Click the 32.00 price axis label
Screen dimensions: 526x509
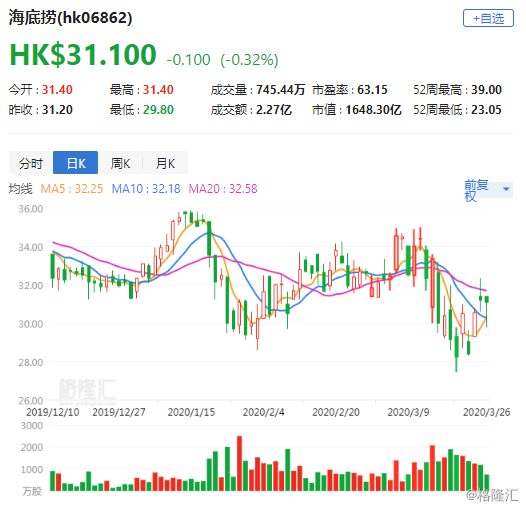pyautogui.click(x=31, y=286)
